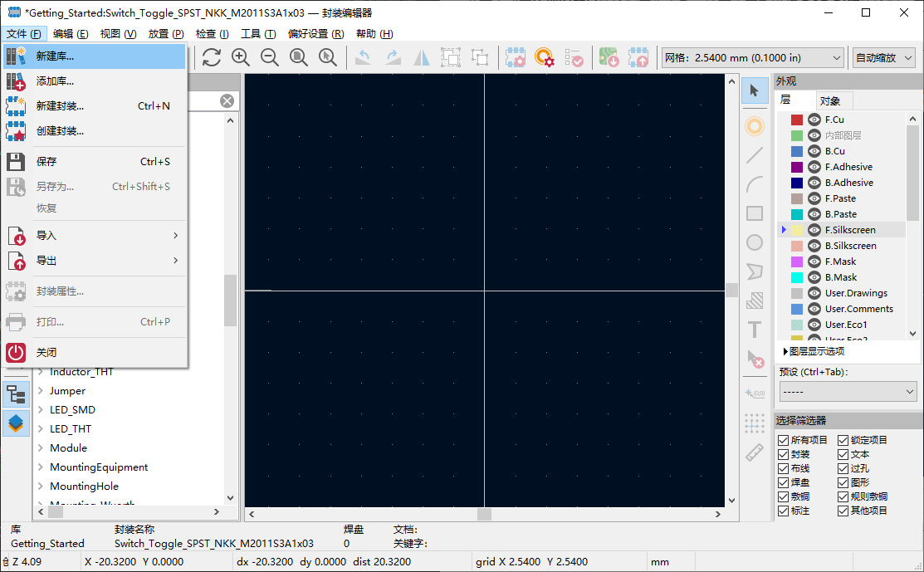Click the F.Adhesive purple color swatch
924x572 pixels.
[x=797, y=167]
